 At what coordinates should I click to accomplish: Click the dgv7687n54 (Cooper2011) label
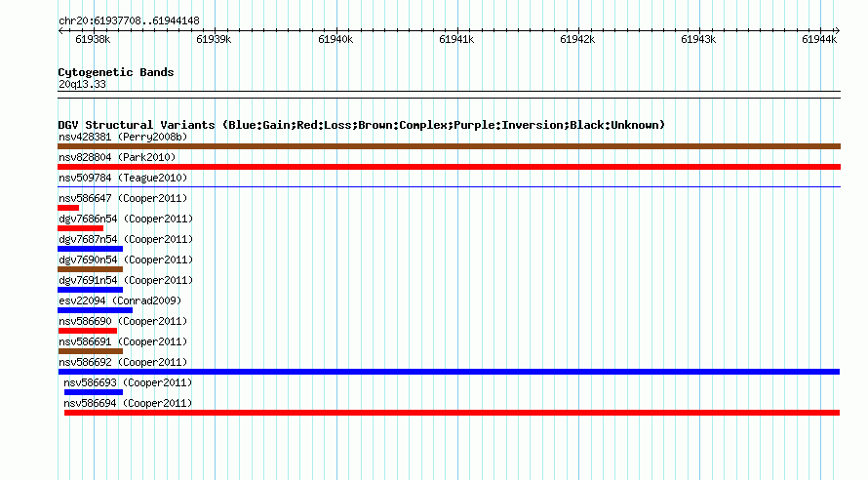[126, 239]
